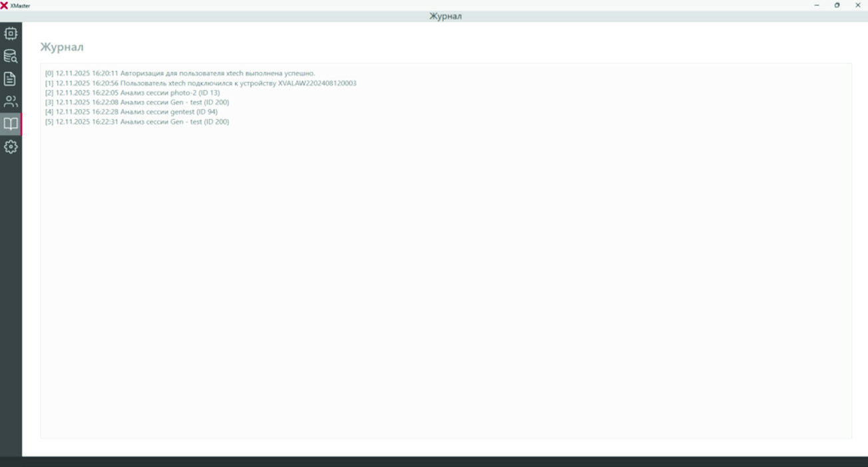
Task: Select log entry [4] for session gentest
Action: [131, 112]
